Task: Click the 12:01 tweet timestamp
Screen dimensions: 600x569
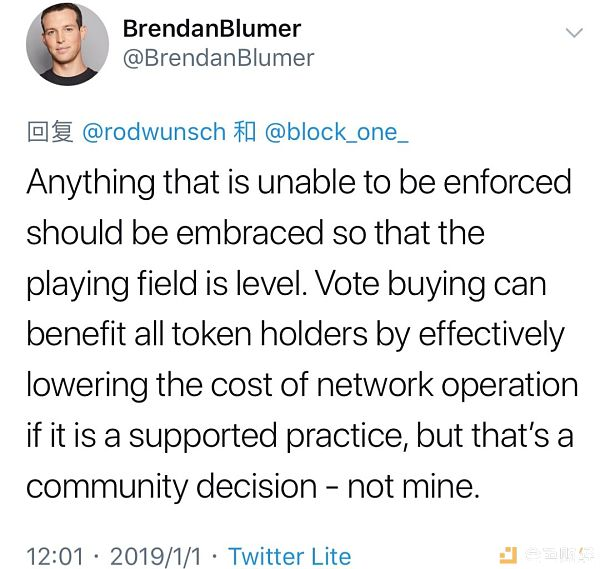Action: pyautogui.click(x=55, y=556)
